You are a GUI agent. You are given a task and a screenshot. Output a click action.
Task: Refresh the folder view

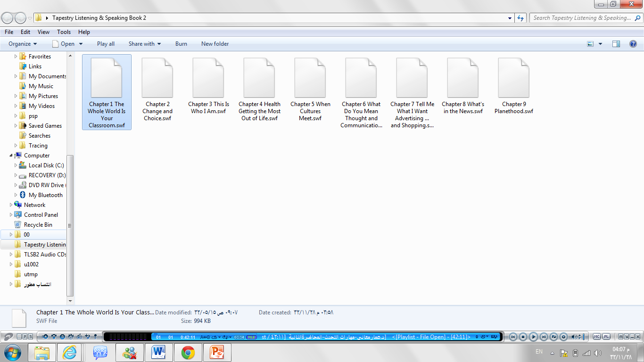tap(520, 18)
